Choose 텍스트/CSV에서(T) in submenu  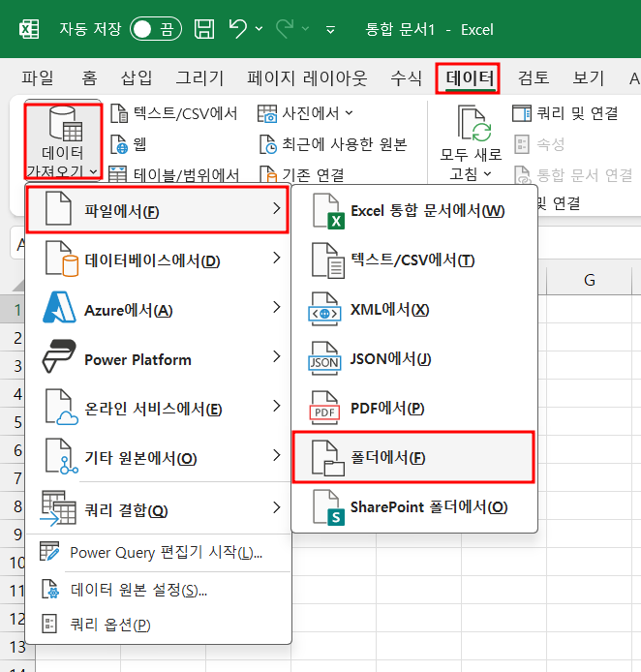413,260
